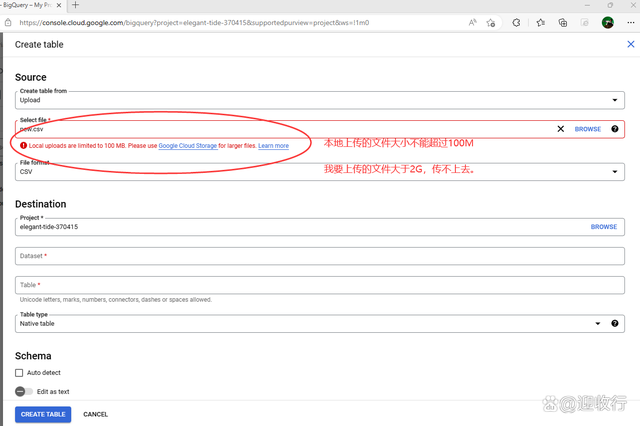This screenshot has height=426, width=640.
Task: View site information lock icon
Action: [8, 23]
